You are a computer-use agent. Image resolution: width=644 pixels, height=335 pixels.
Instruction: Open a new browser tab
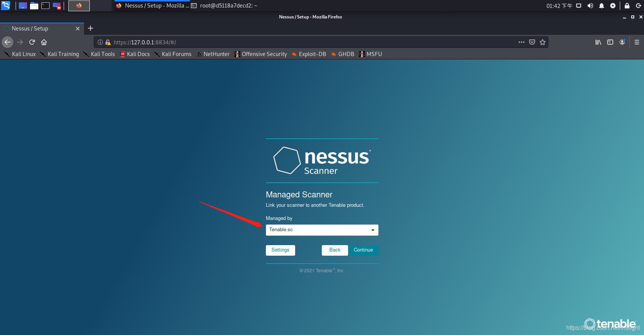point(90,28)
